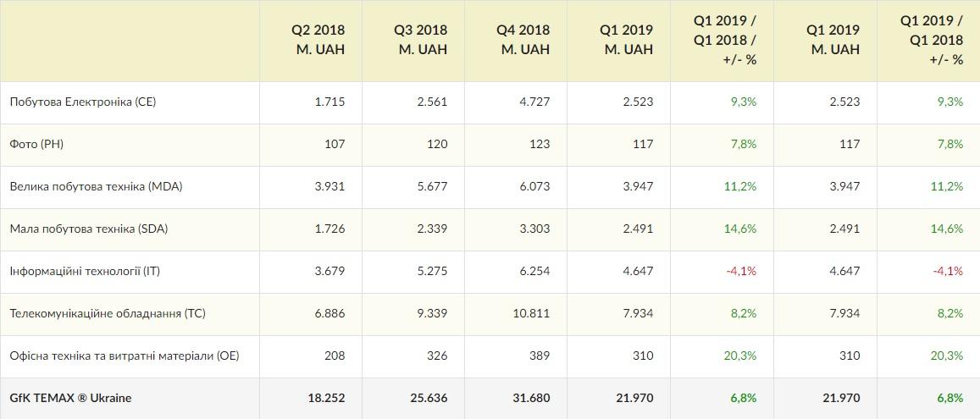Select the 3.303 SDA value cell

[534, 229]
